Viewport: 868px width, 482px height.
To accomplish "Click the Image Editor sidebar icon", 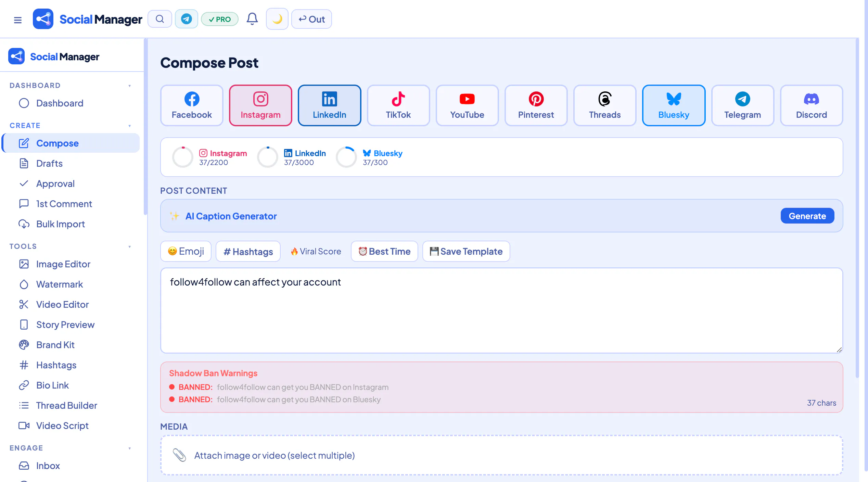I will tap(24, 264).
